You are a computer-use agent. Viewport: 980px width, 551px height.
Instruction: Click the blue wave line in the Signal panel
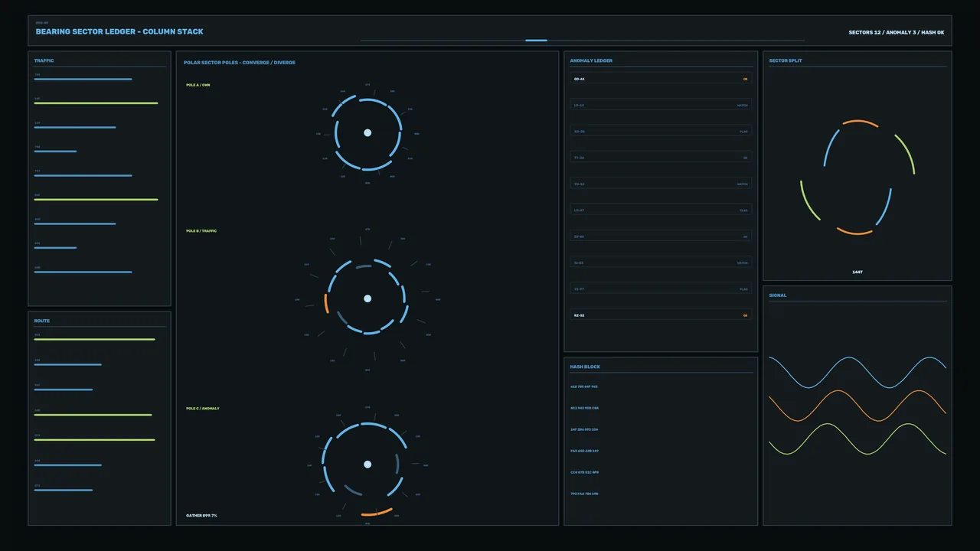(857, 372)
